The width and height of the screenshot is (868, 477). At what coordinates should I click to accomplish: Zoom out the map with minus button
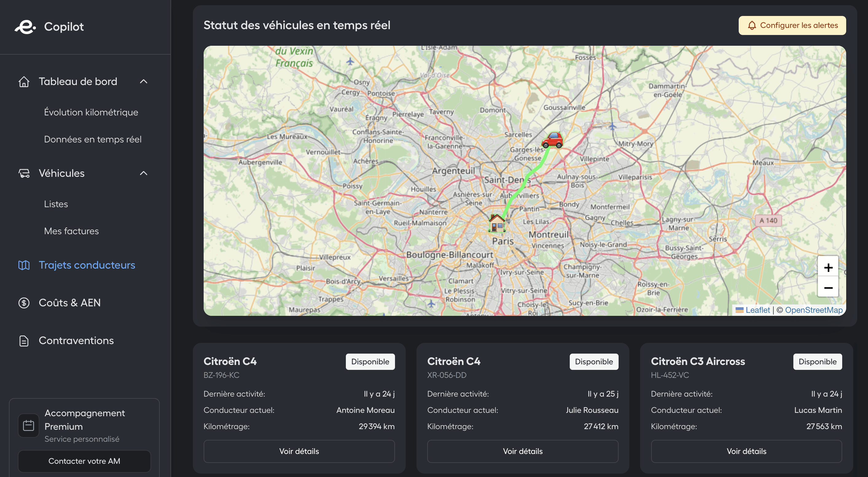click(x=828, y=288)
